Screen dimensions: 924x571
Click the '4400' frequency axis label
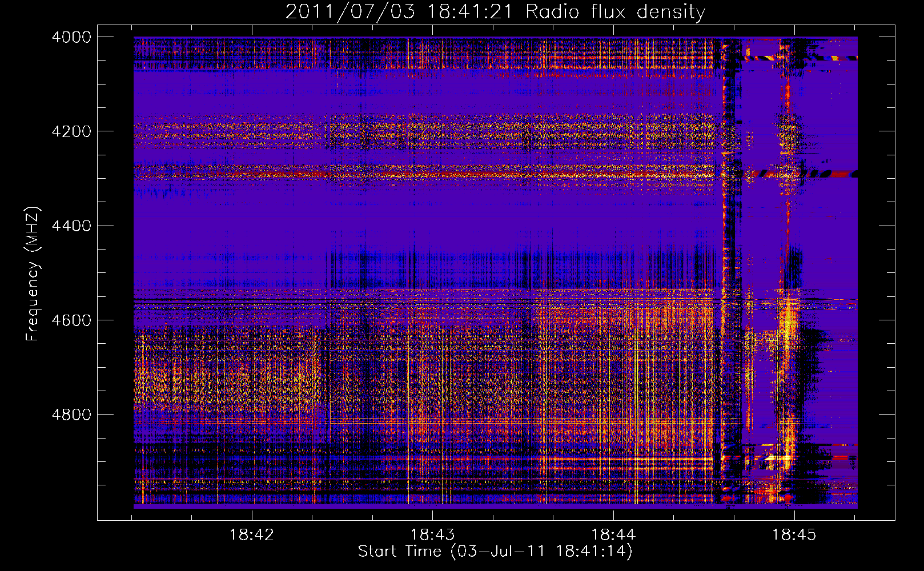[x=71, y=226]
